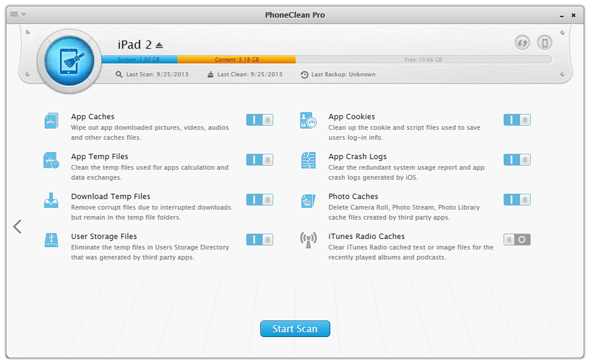Click the App Cookies icon
The height and width of the screenshot is (364, 590).
tap(309, 120)
